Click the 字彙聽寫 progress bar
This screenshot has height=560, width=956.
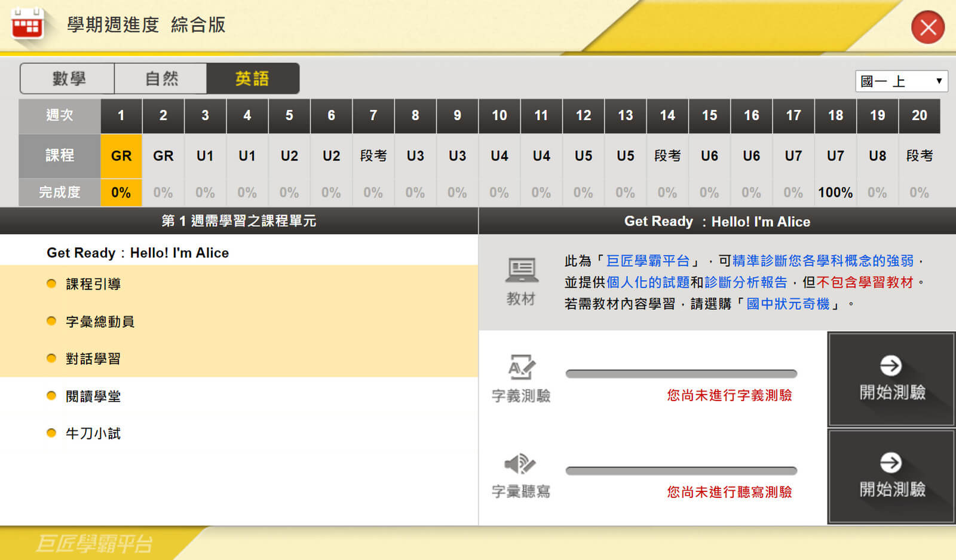[681, 470]
